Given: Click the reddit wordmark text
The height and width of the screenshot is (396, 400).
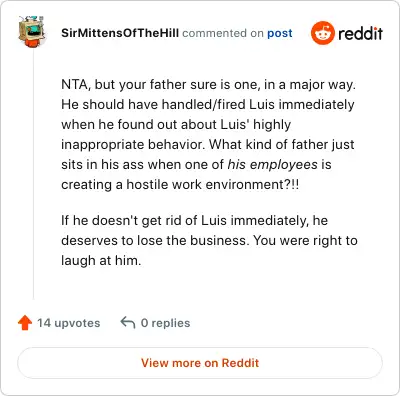Looking at the screenshot, I should point(361,33).
